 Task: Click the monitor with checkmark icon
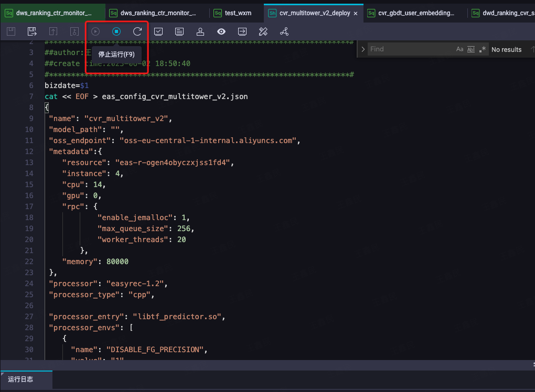pyautogui.click(x=158, y=31)
